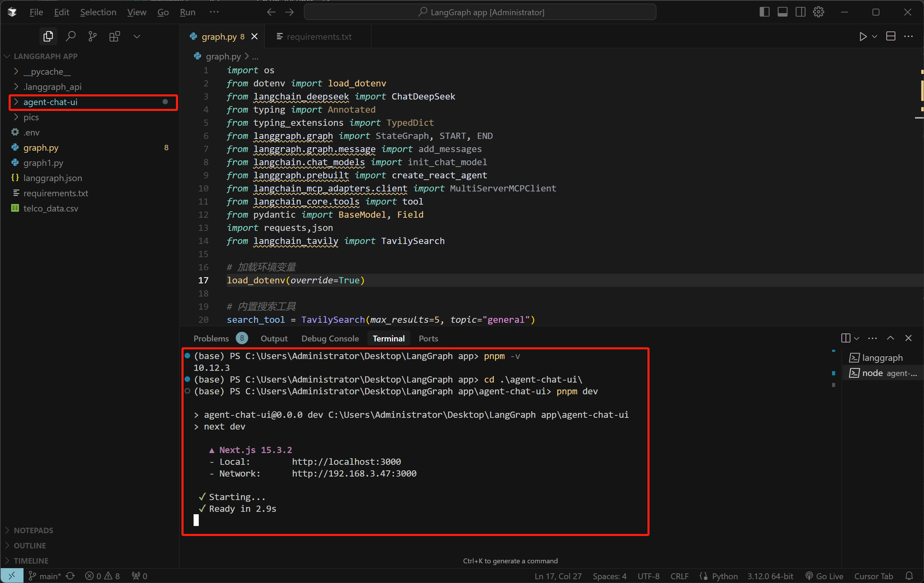Switch to the requirements.txt tab
Screen dimensions: 924x583
[319, 37]
